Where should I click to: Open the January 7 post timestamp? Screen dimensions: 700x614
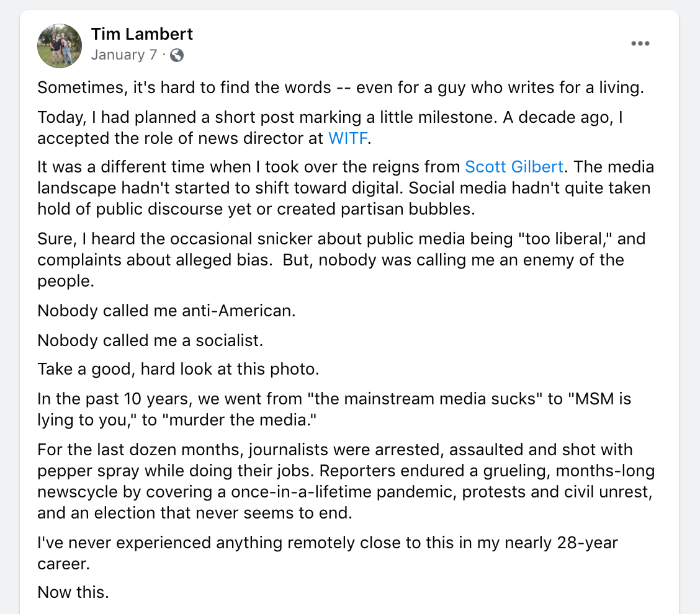click(124, 55)
